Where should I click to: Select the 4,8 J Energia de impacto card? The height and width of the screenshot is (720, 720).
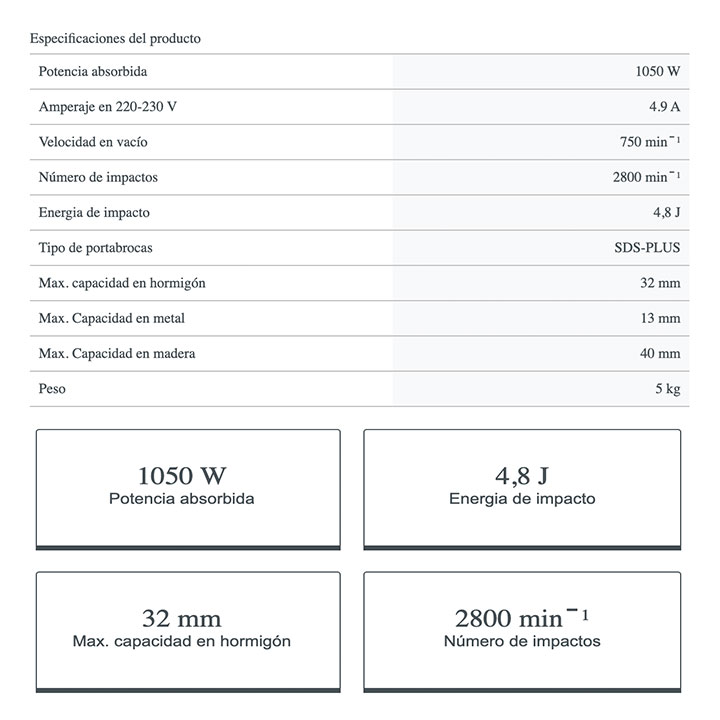[x=522, y=488]
